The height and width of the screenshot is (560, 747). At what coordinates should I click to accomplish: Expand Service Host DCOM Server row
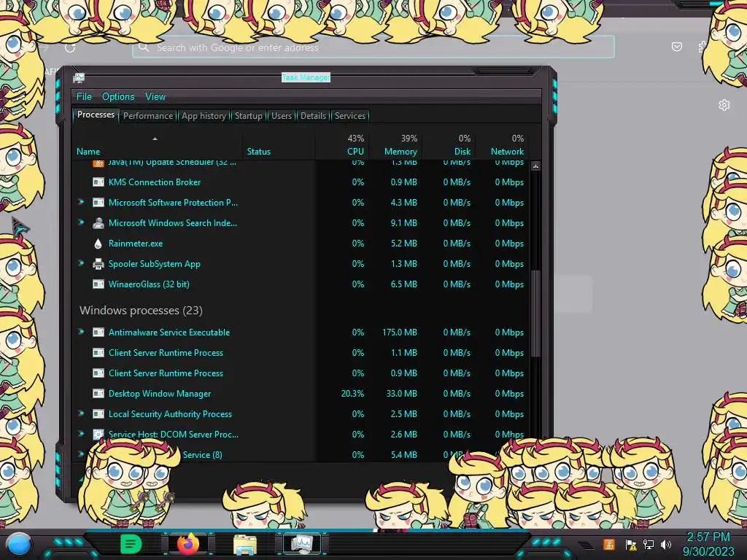click(x=81, y=434)
